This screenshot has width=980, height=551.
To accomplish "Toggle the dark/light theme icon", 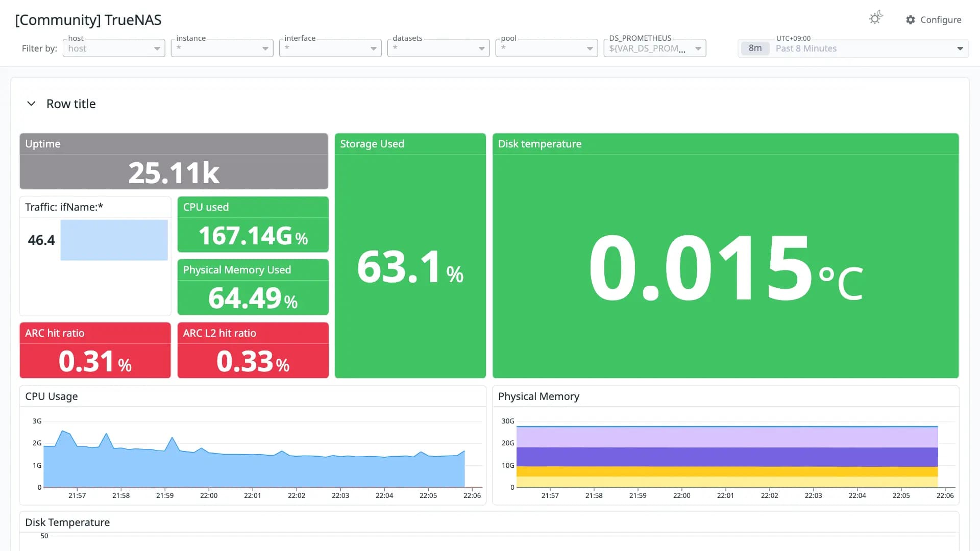I will point(876,18).
